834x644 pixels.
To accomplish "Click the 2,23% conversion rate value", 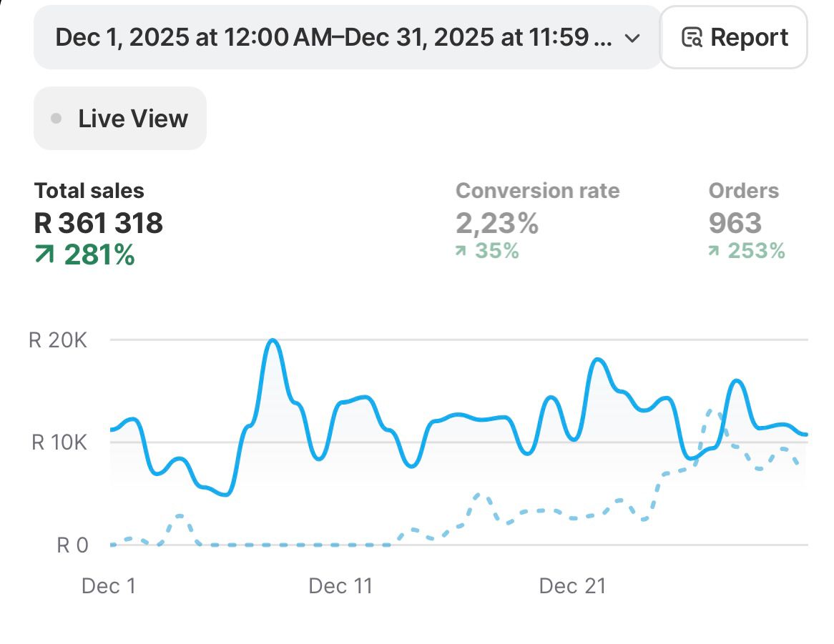I will tap(496, 224).
